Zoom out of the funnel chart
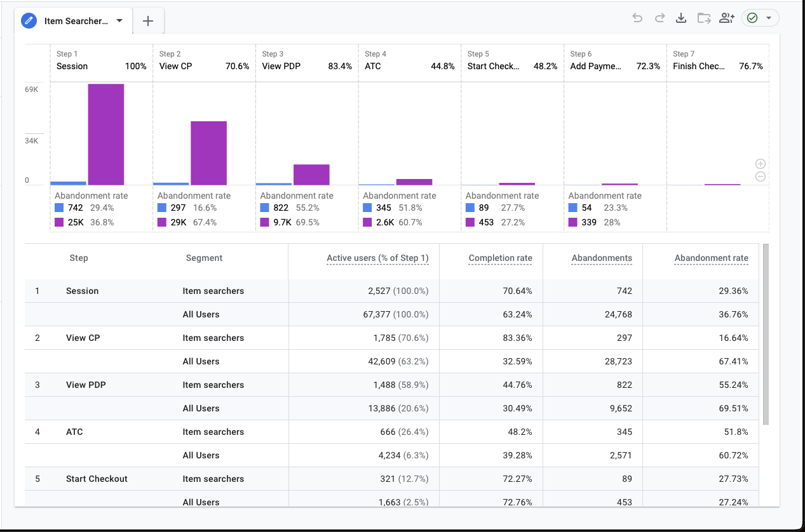This screenshot has height=532, width=805. (x=761, y=177)
